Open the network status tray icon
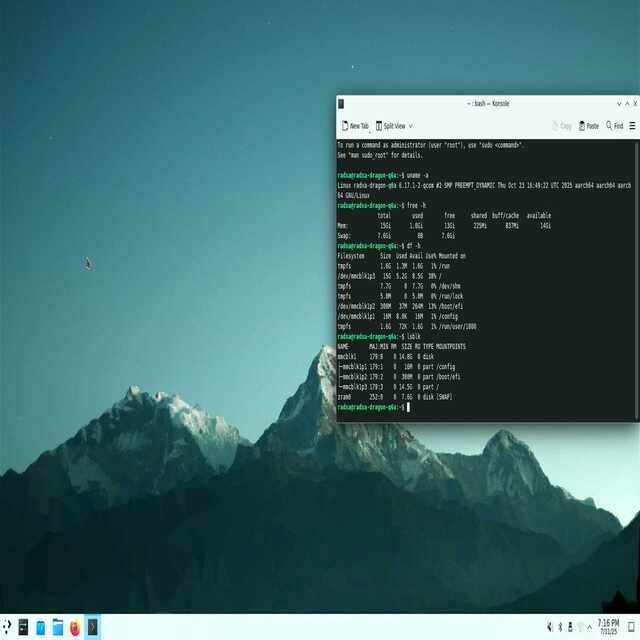 click(580, 627)
